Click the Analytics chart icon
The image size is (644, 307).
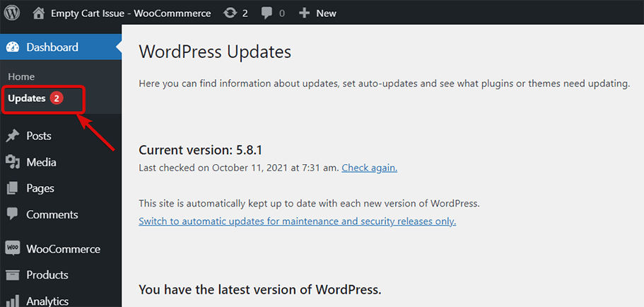coord(13,301)
